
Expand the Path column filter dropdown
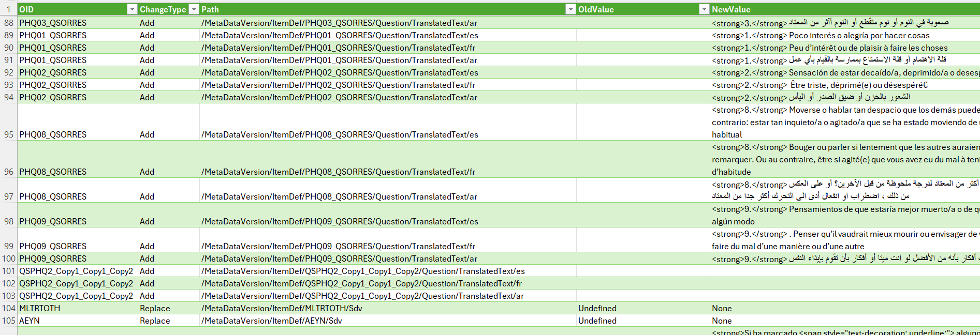(570, 9)
